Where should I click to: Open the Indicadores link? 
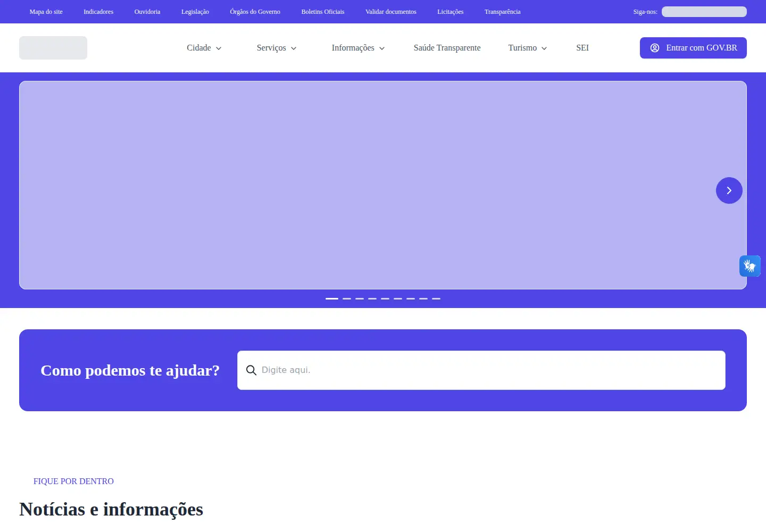[x=98, y=12]
